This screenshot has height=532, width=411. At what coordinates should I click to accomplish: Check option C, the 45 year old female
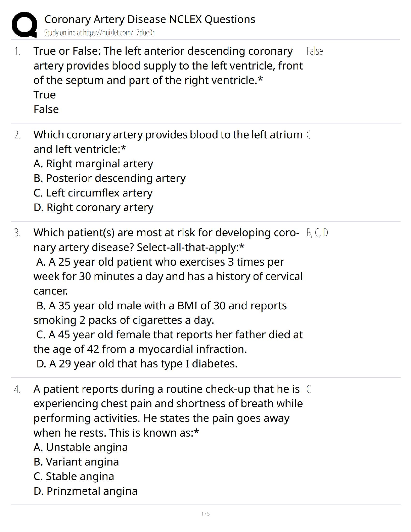(x=169, y=335)
